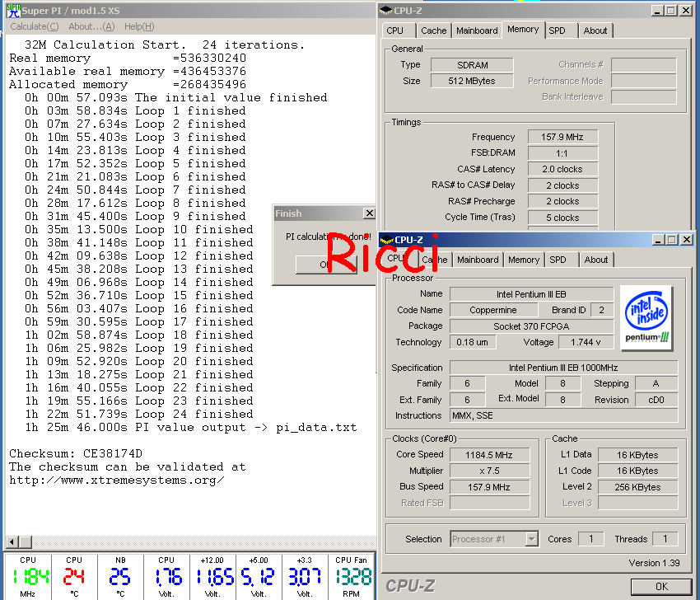Viewport: 700px width, 600px height.
Task: Click the Revision field cD0
Action: click(656, 400)
